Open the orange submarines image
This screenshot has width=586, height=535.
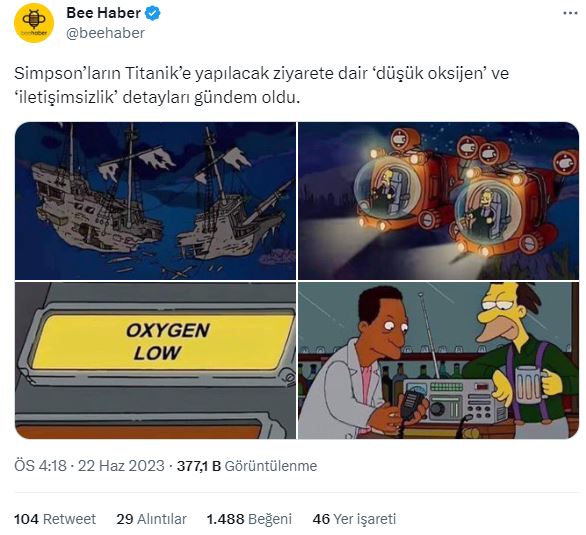click(x=438, y=201)
